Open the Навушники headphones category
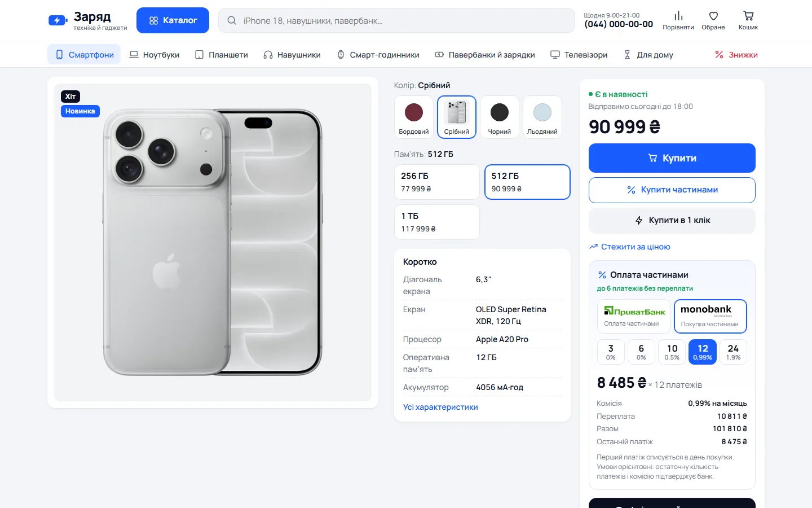Screen dimensions: 812x508 tap(292, 55)
